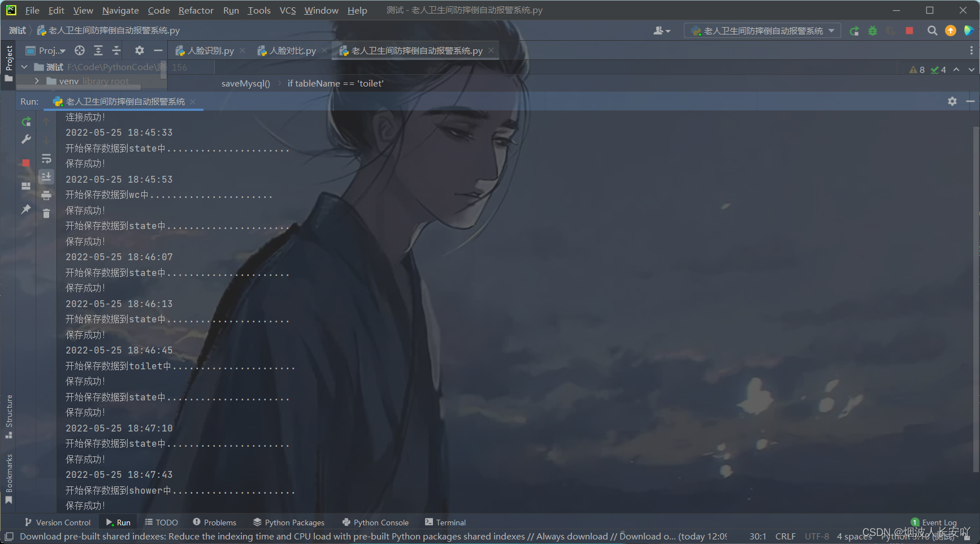Select opened file locate target icon
980x544 pixels.
[80, 50]
